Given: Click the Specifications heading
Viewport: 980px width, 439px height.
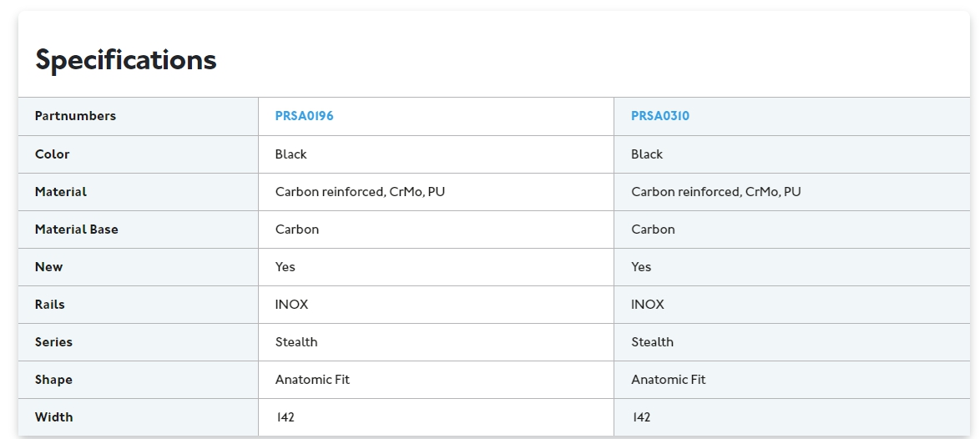Looking at the screenshot, I should coord(125,60).
